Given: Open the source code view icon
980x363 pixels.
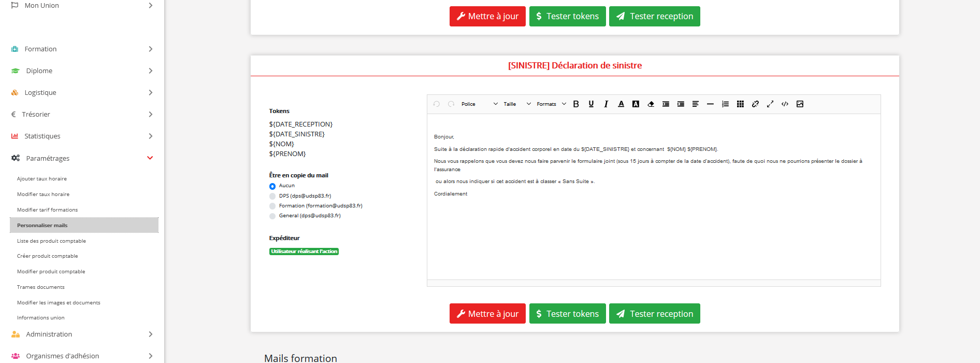Looking at the screenshot, I should point(785,104).
